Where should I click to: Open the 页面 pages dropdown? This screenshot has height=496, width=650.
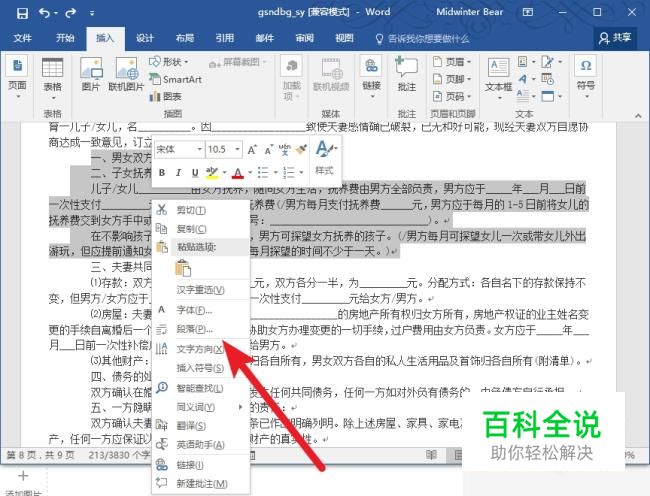[17, 78]
